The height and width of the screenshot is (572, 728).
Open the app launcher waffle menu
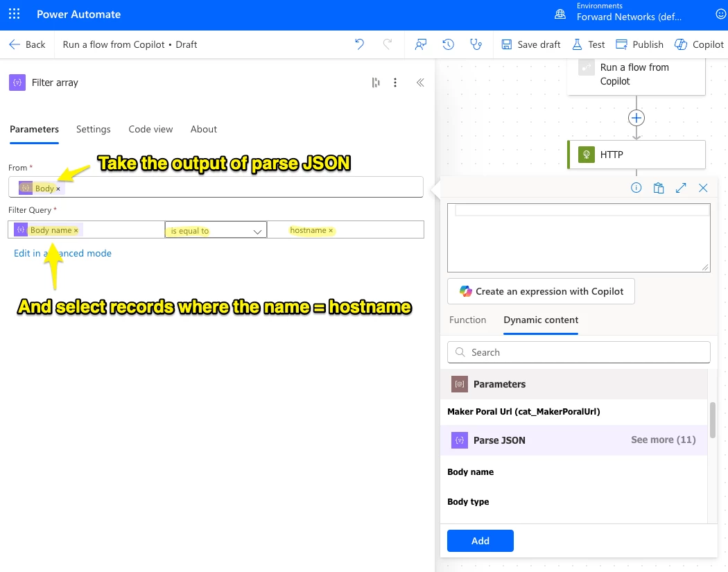[x=15, y=14]
